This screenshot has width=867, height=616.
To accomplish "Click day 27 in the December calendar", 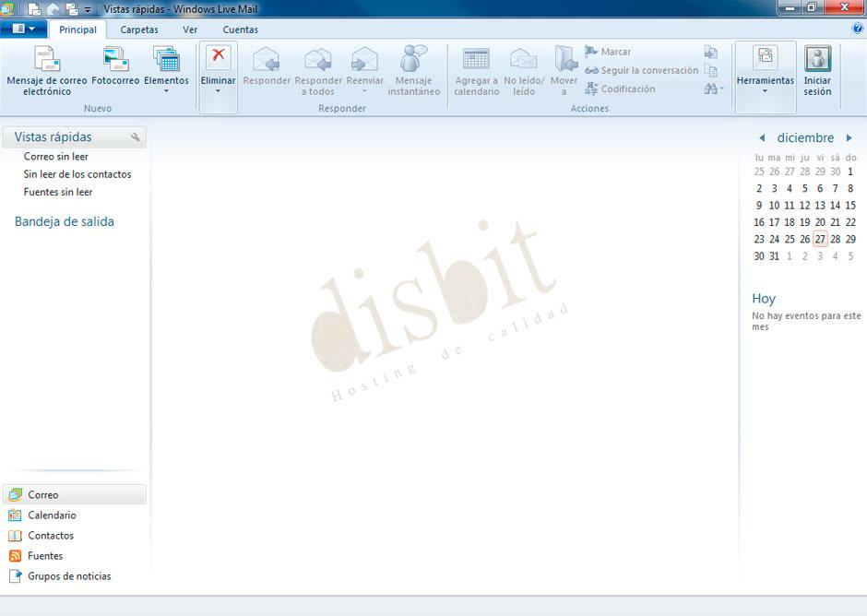I will (819, 239).
